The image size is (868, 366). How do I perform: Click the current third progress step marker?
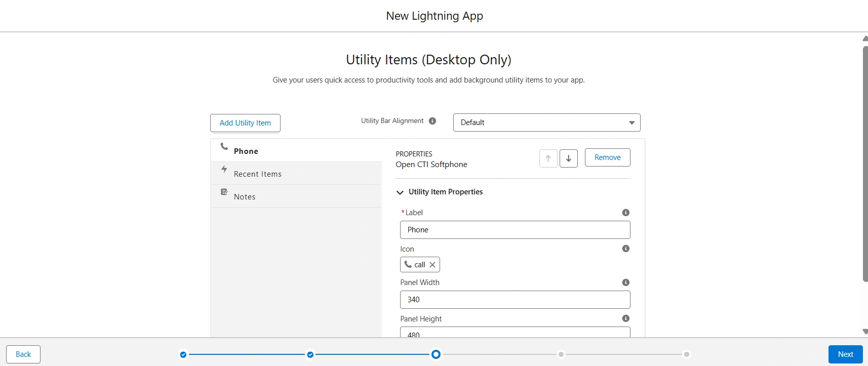pos(436,354)
